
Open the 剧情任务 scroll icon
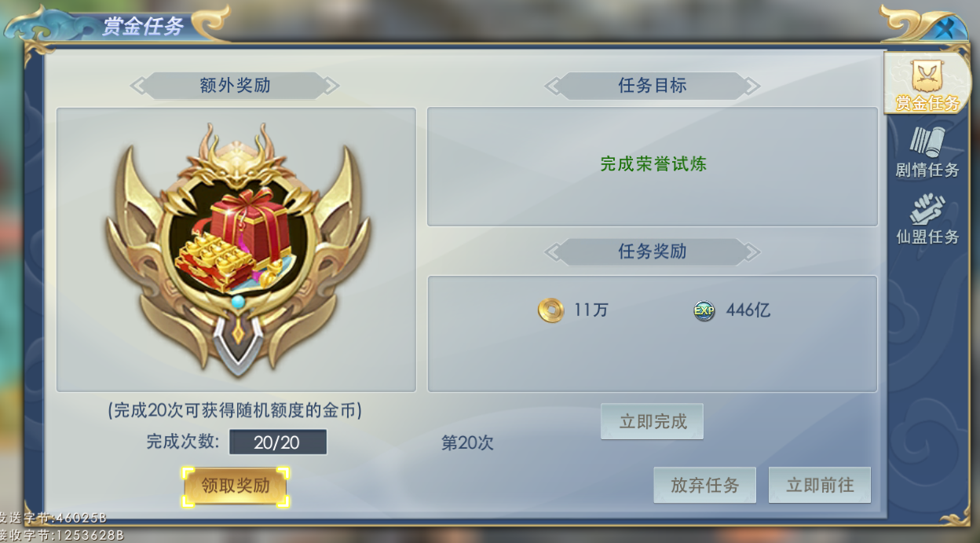(927, 143)
